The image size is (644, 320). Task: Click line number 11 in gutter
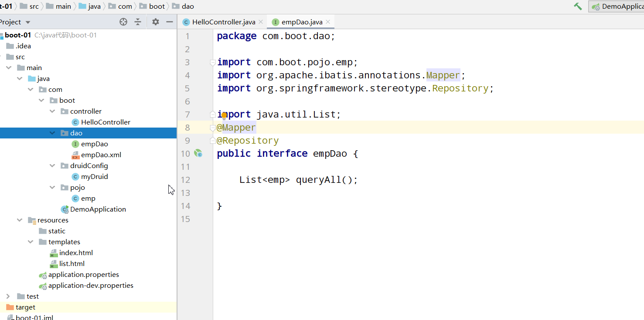tap(185, 166)
